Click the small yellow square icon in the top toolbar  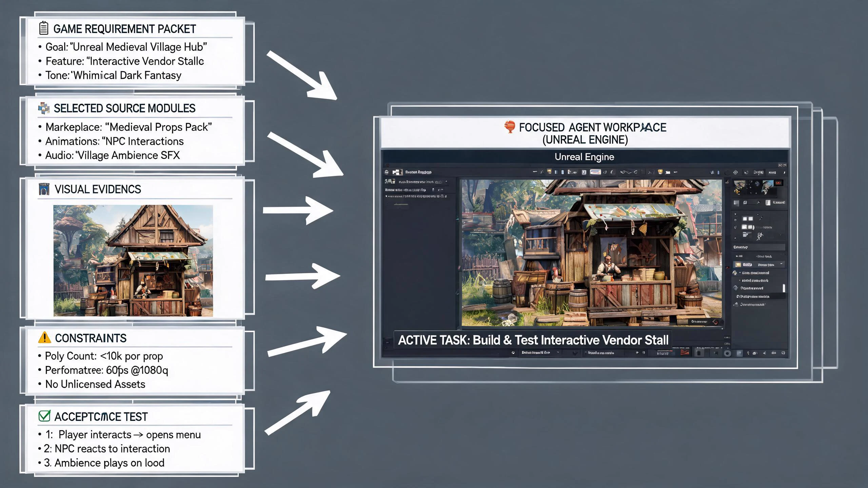(x=549, y=171)
